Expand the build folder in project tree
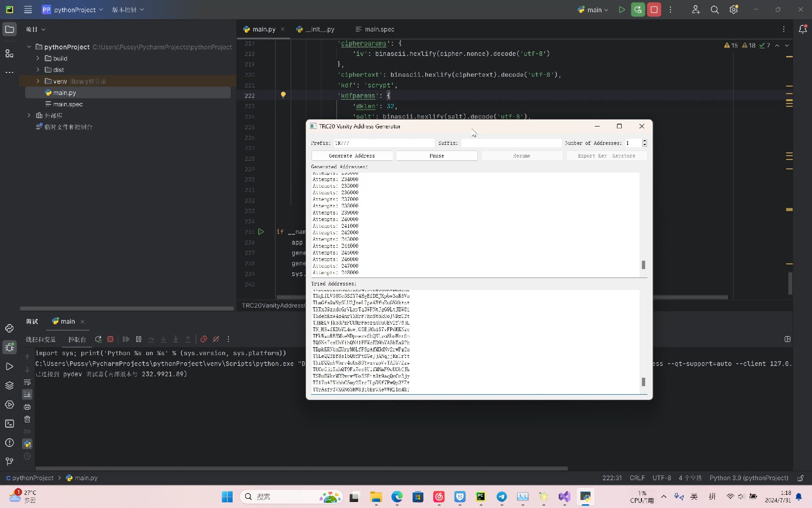This screenshot has width=812, height=508. click(38, 58)
